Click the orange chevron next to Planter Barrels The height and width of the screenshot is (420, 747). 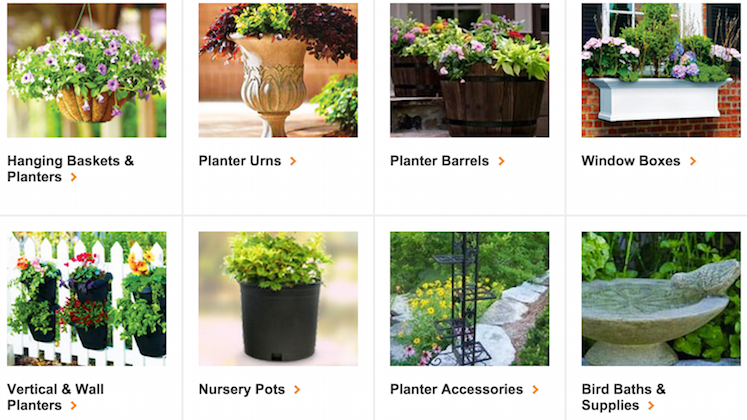501,161
